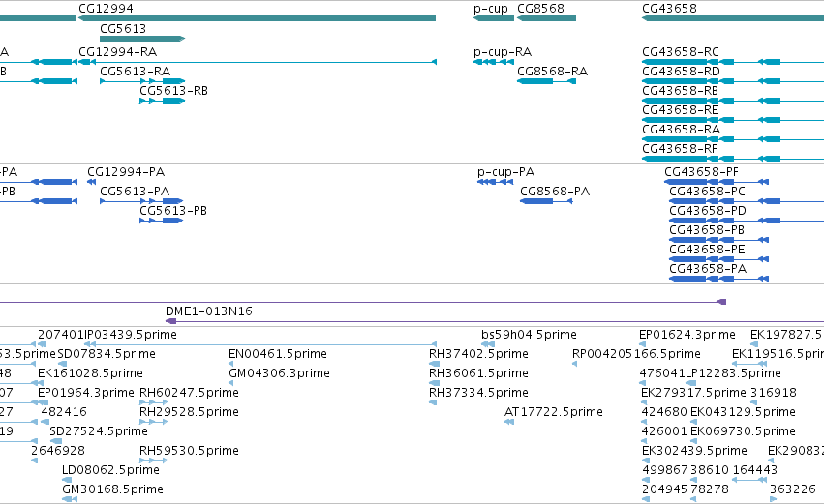Select the CG43658-RC transcript label
The width and height of the screenshot is (824, 504).
(x=681, y=52)
